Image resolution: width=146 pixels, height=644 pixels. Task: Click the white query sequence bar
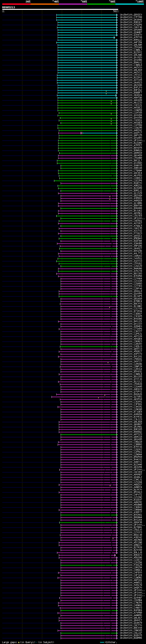(60, 10)
